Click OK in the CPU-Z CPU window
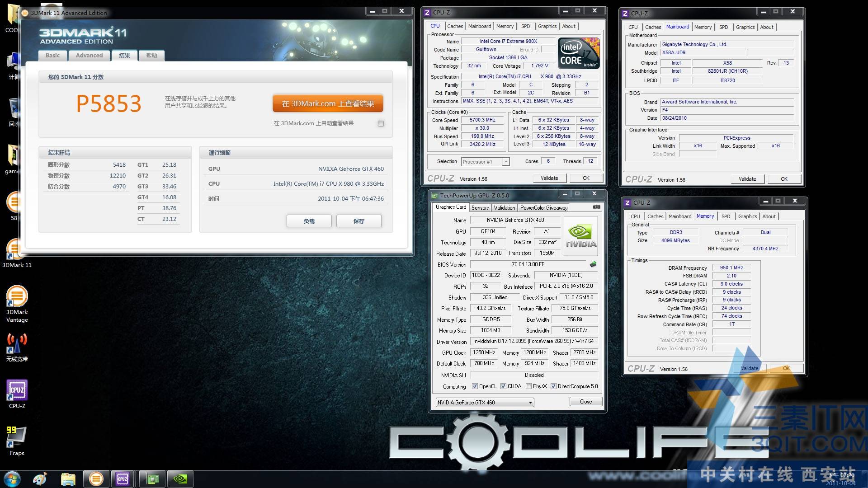Viewport: 868px width, 488px height. 586,178
